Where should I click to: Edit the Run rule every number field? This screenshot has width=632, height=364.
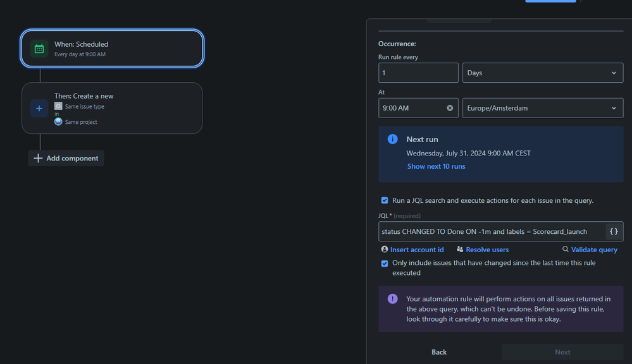418,72
